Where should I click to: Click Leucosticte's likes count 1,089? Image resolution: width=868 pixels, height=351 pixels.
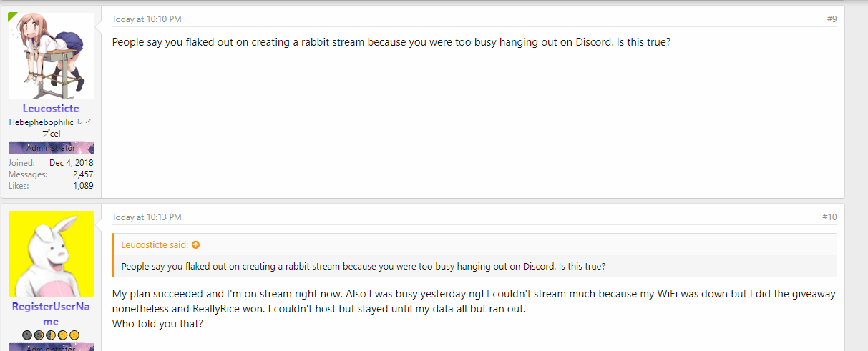pos(83,186)
